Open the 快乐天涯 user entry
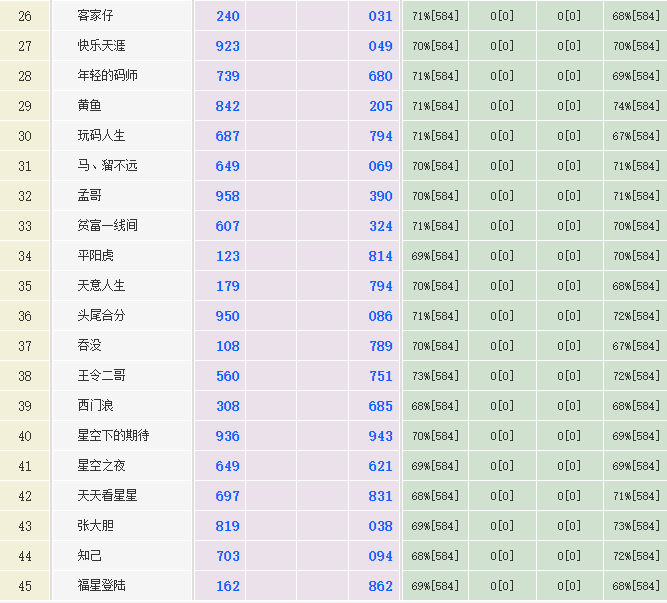Viewport: 667px width, 603px height. pos(102,46)
